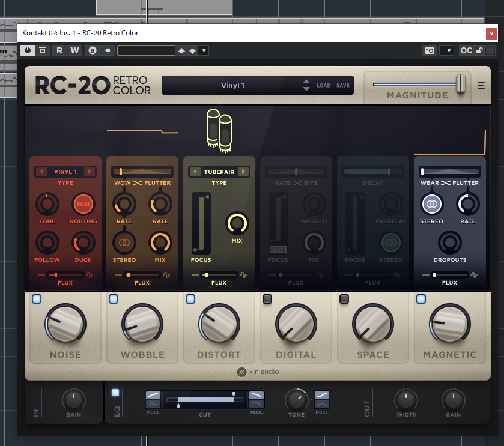Click the large DISTORT knob
504x446 pixels.
click(x=219, y=323)
